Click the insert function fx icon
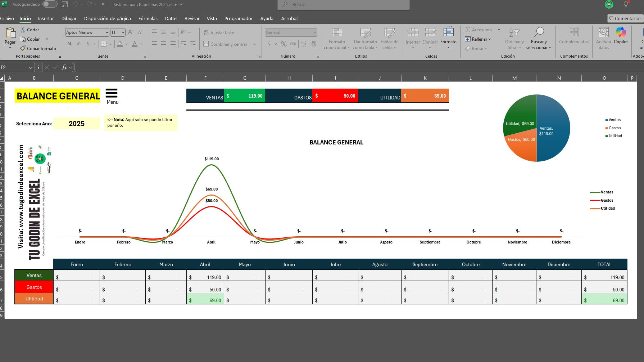This screenshot has width=644, height=362. (64, 67)
